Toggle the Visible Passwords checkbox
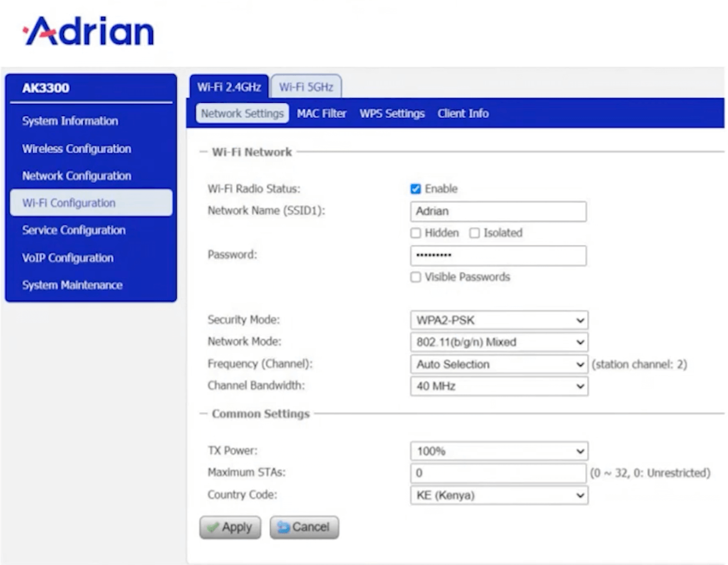Viewport: 728px width, 565px height. pyautogui.click(x=415, y=277)
